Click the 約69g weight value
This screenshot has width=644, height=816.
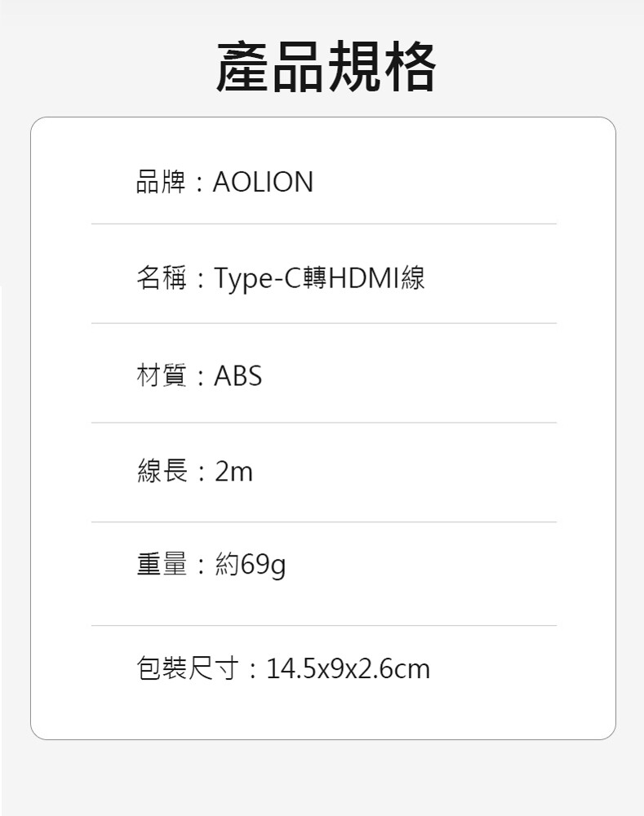(250, 564)
